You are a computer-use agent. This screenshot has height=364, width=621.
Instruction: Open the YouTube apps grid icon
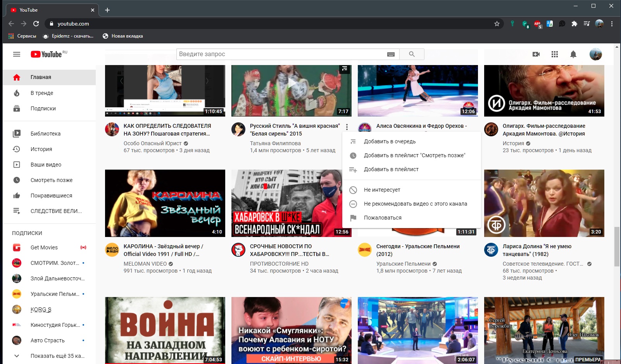click(555, 54)
